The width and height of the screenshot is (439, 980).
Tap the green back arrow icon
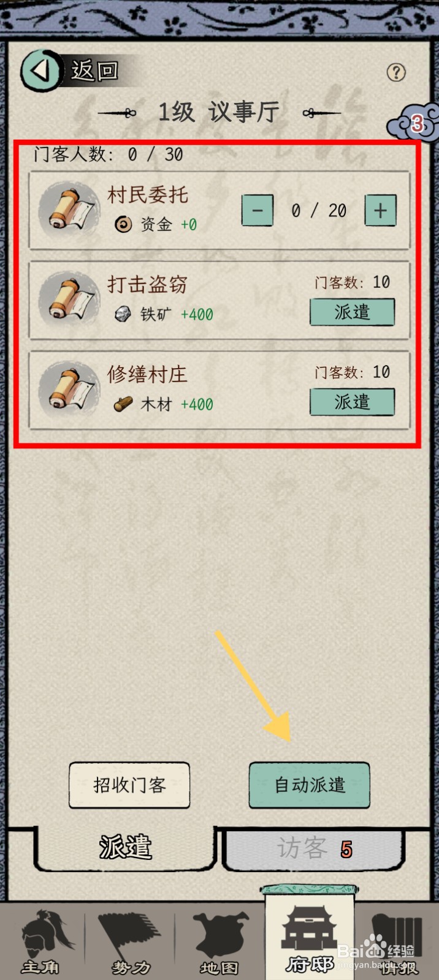41,70
